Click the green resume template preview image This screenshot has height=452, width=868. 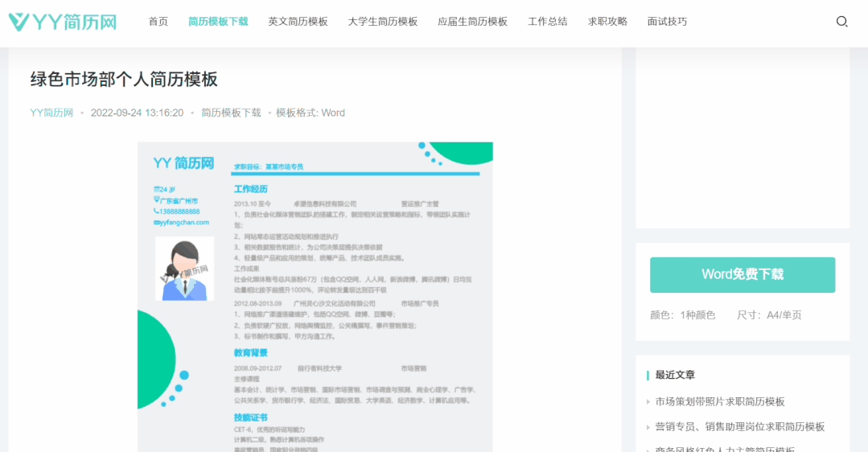point(315,297)
